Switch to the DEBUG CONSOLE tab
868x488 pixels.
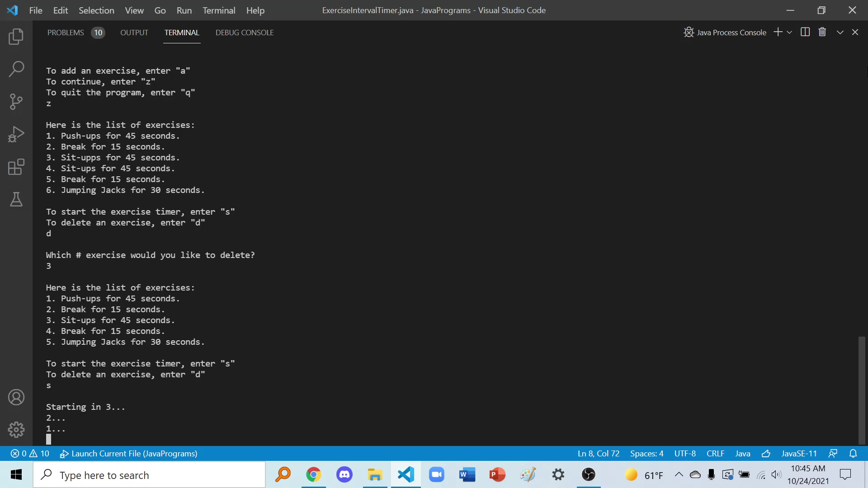click(245, 33)
